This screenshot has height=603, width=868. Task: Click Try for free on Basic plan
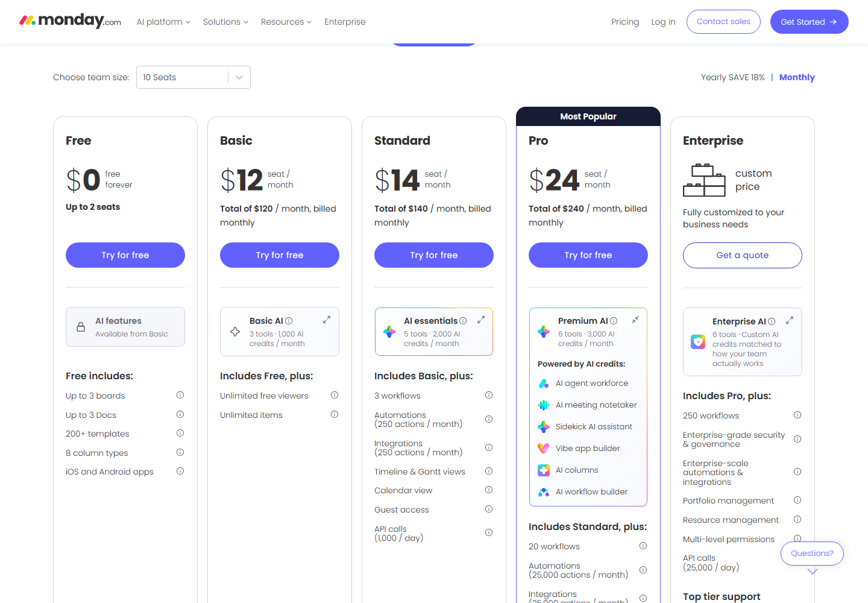[x=280, y=255]
